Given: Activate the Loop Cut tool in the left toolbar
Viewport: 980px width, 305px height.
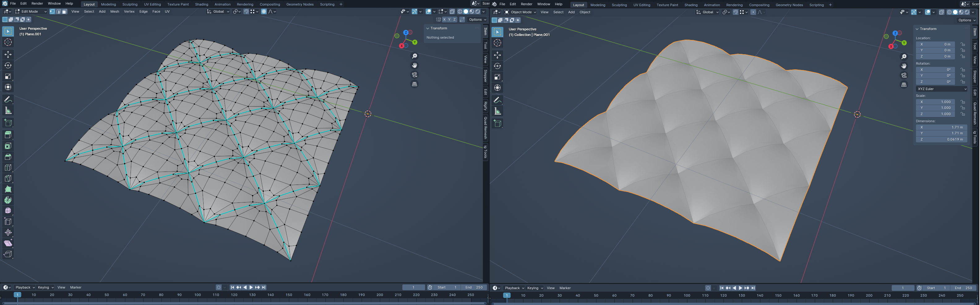Looking at the screenshot, I should 8,168.
